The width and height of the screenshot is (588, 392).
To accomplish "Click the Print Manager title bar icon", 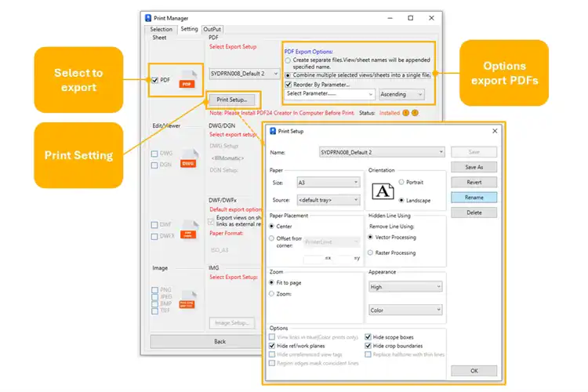I will (148, 17).
